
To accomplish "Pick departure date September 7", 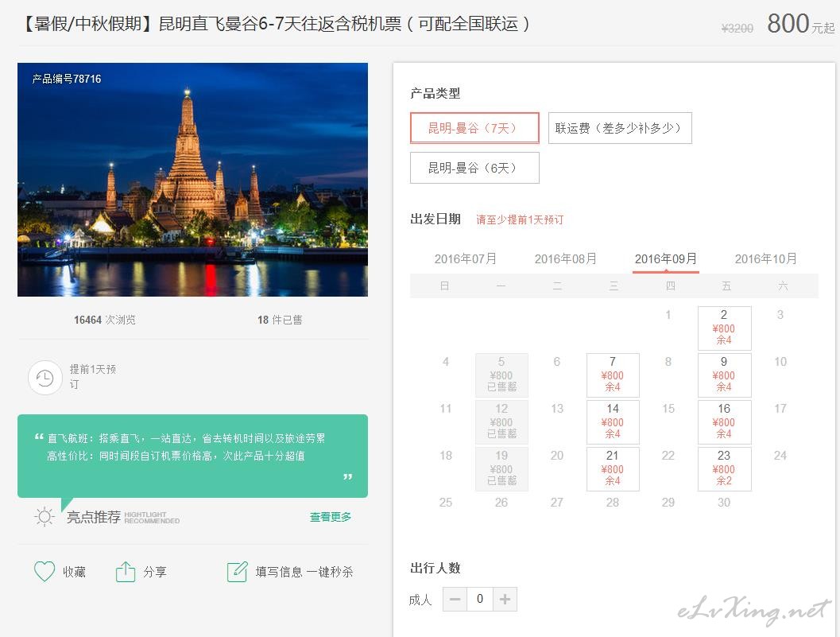I will (x=613, y=375).
